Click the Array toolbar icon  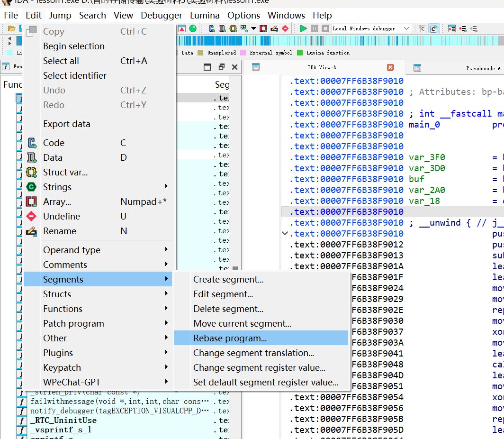pyautogui.click(x=263, y=28)
